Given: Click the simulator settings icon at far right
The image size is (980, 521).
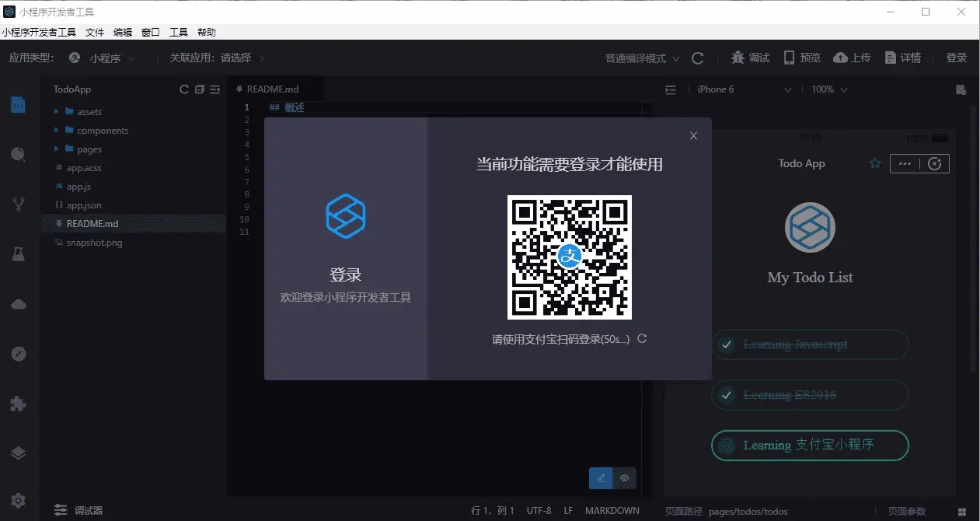Looking at the screenshot, I should coord(961,89).
